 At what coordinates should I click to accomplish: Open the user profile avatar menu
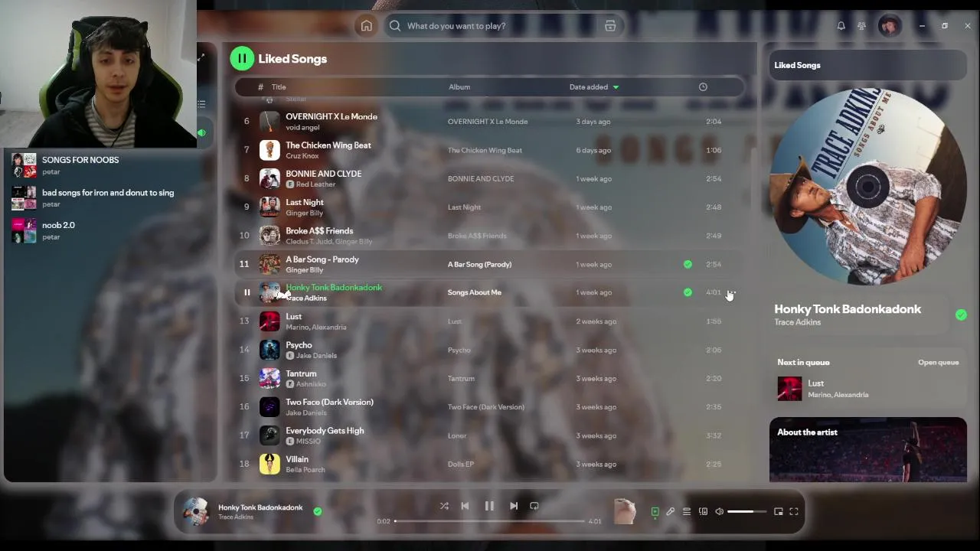point(889,26)
